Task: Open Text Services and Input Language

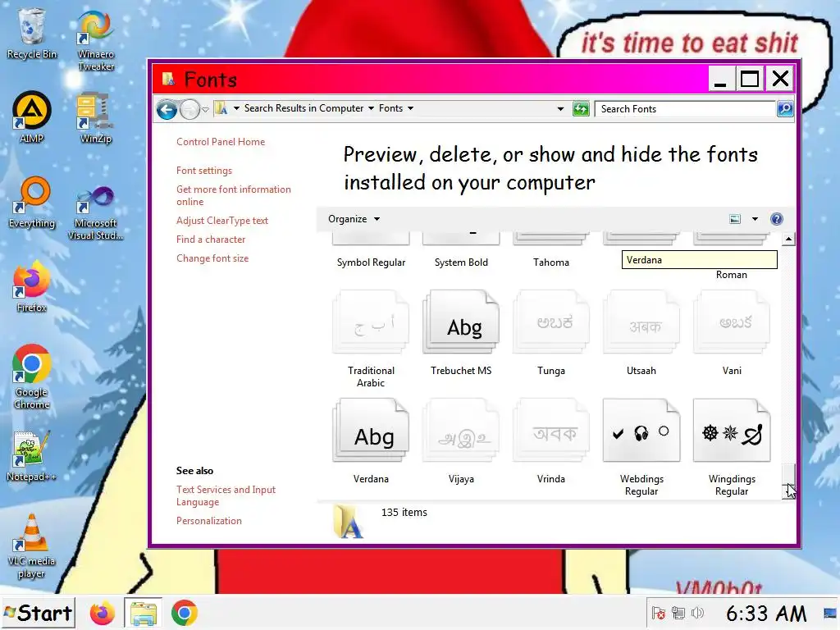Action: (226, 495)
